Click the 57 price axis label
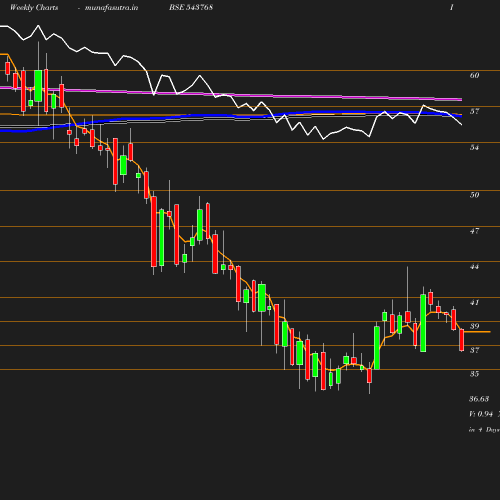Viewport: 500px width, 500px height. (474, 111)
